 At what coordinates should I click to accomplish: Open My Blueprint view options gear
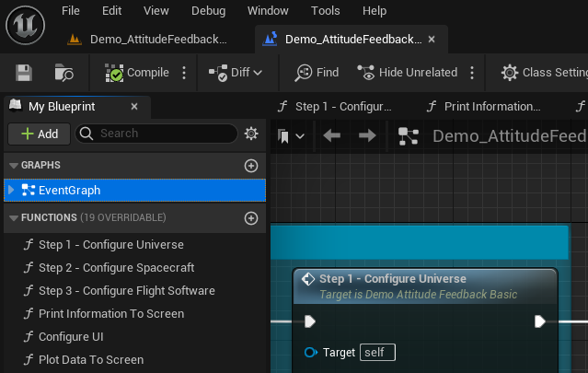(251, 134)
